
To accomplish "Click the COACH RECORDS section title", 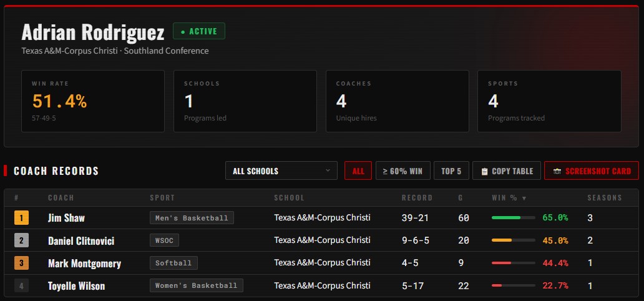I will click(x=56, y=171).
